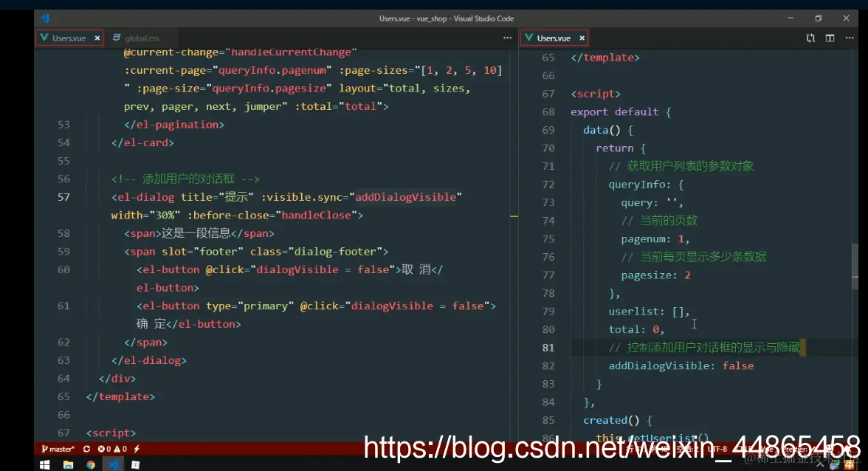Open Problems via errors and warnings count
868x471 pixels.
tap(112, 449)
